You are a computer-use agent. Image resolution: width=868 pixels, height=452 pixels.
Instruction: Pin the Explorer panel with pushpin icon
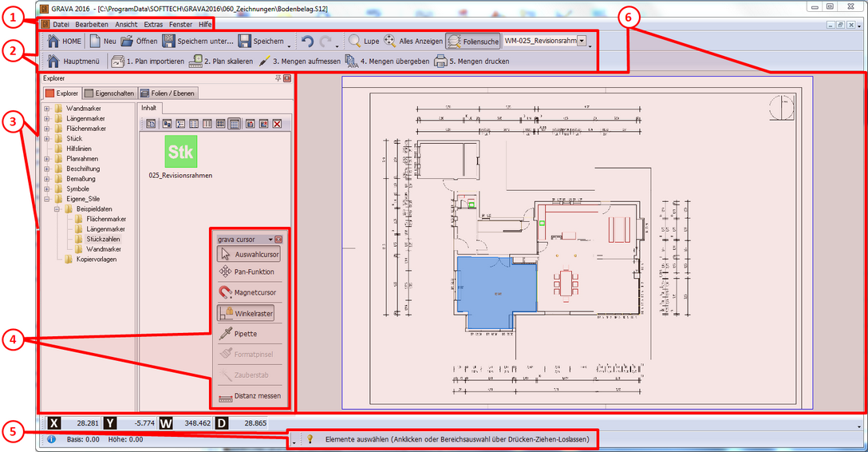click(x=278, y=78)
